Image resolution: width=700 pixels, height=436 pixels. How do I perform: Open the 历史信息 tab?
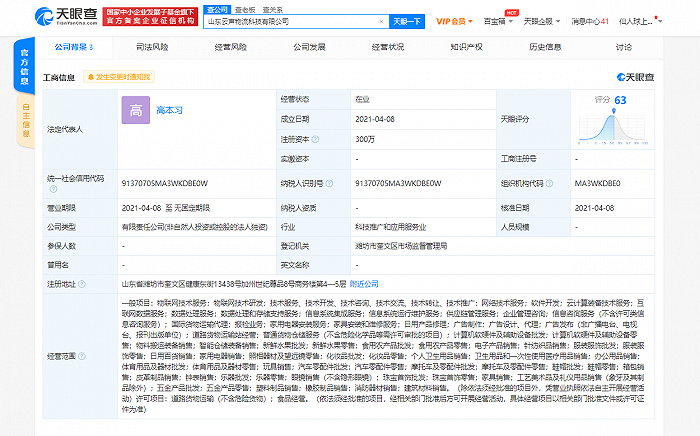tap(545, 47)
